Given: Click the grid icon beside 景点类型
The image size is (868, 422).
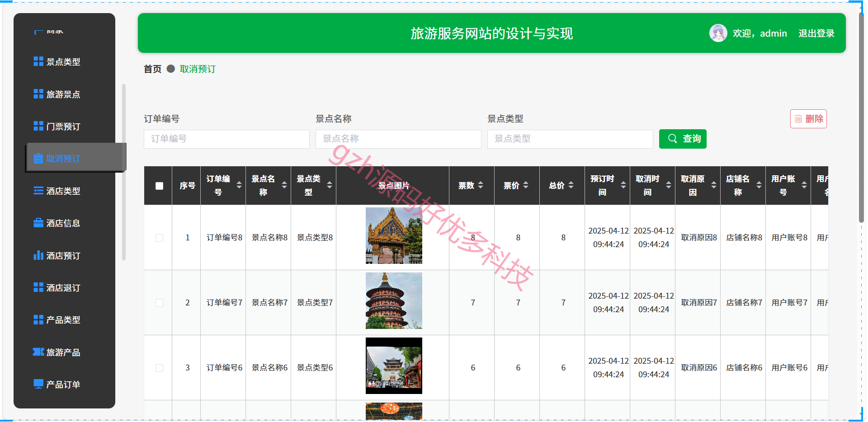Looking at the screenshot, I should point(38,61).
